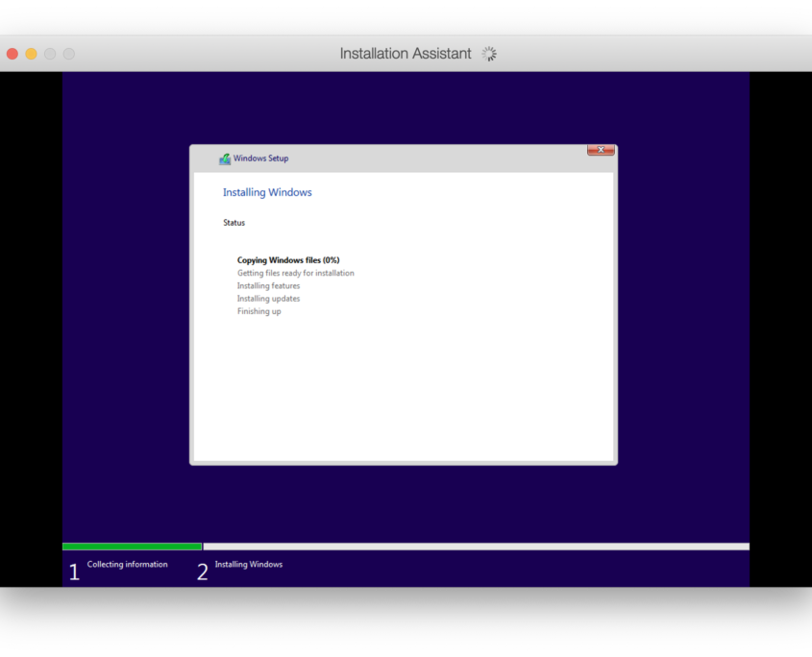Viewport: 812px width, 657px height.
Task: Click the green zoom traffic light
Action: (49, 54)
